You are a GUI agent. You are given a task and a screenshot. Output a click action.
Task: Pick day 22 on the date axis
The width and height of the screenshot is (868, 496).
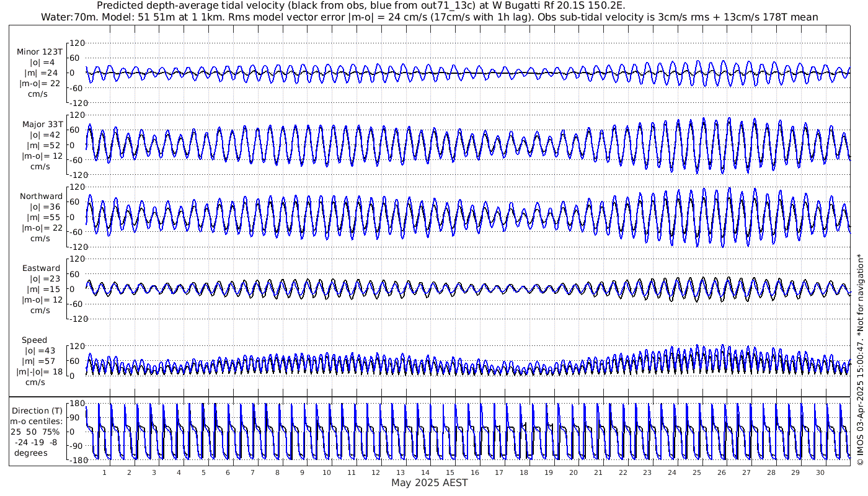coord(622,472)
